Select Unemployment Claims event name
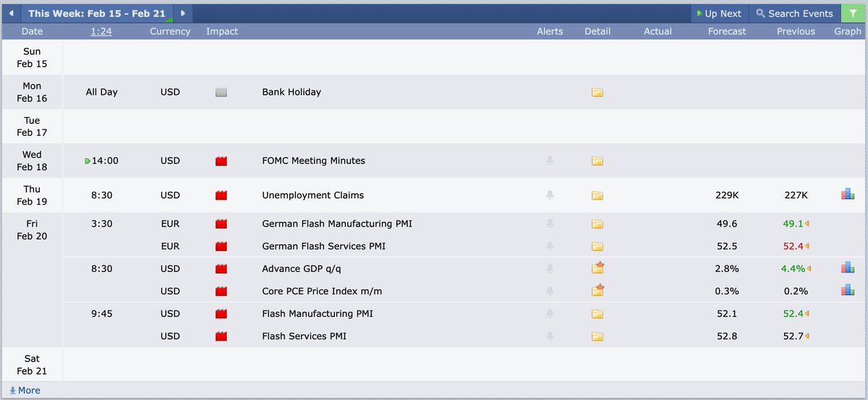This screenshot has height=400, width=868. click(312, 195)
